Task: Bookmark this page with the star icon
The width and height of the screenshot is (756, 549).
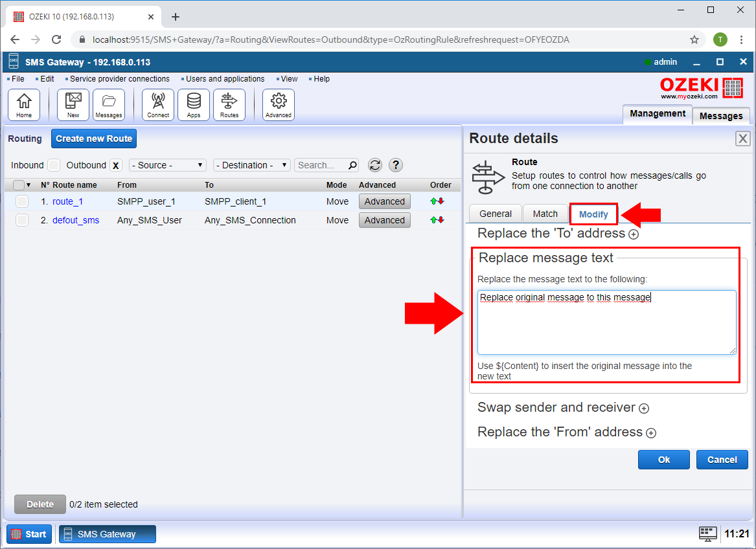Action: point(694,39)
